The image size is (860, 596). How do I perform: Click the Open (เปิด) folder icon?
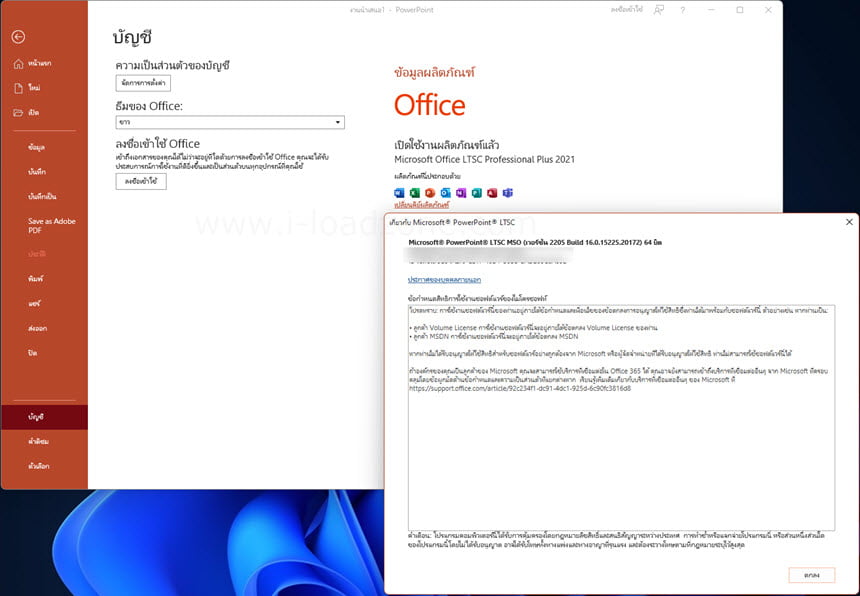point(18,112)
